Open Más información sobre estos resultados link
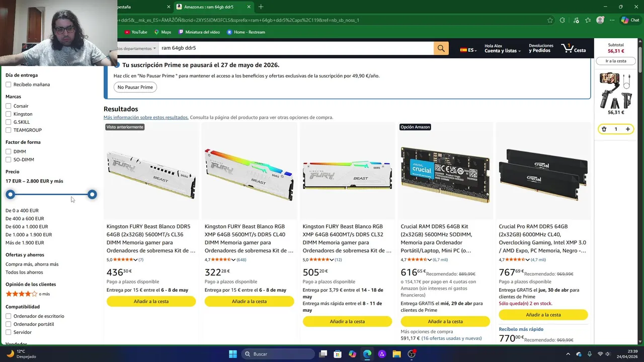This screenshot has height=362, width=644. point(146,118)
